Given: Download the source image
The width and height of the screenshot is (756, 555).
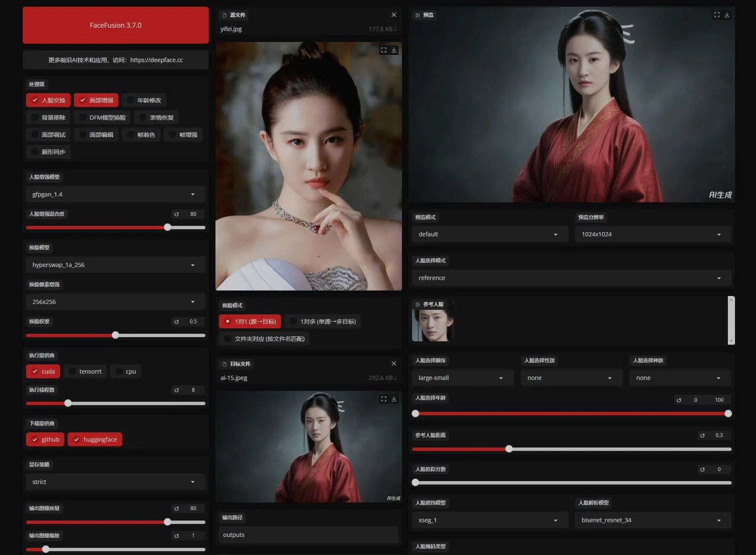Looking at the screenshot, I should pyautogui.click(x=394, y=50).
